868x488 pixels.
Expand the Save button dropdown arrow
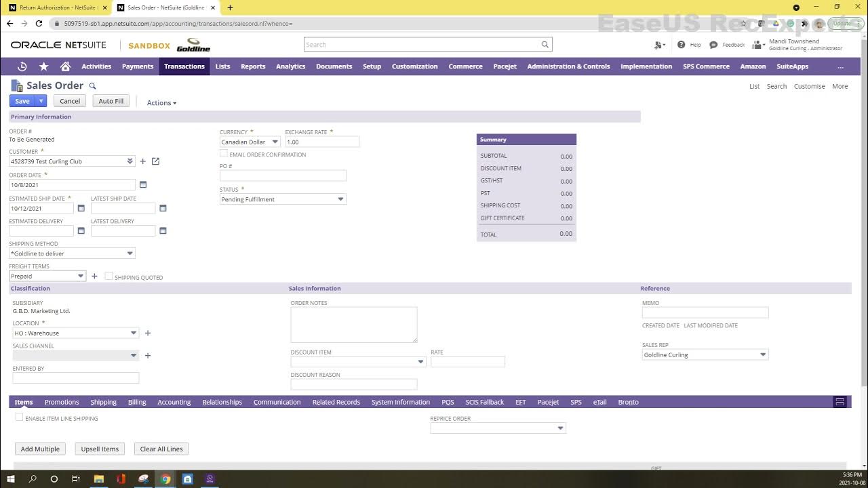41,101
